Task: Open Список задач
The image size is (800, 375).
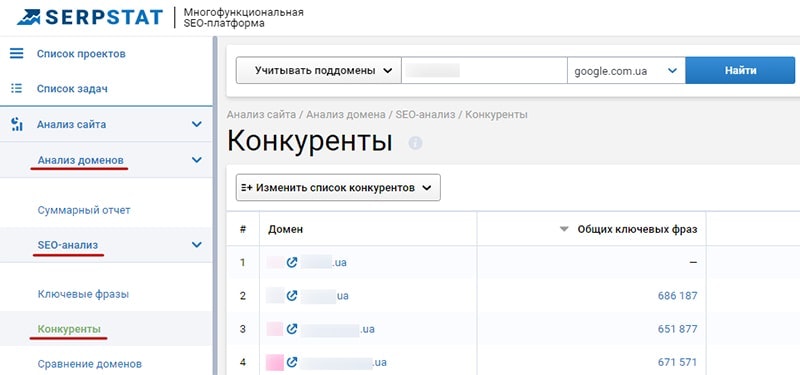Action: point(72,89)
